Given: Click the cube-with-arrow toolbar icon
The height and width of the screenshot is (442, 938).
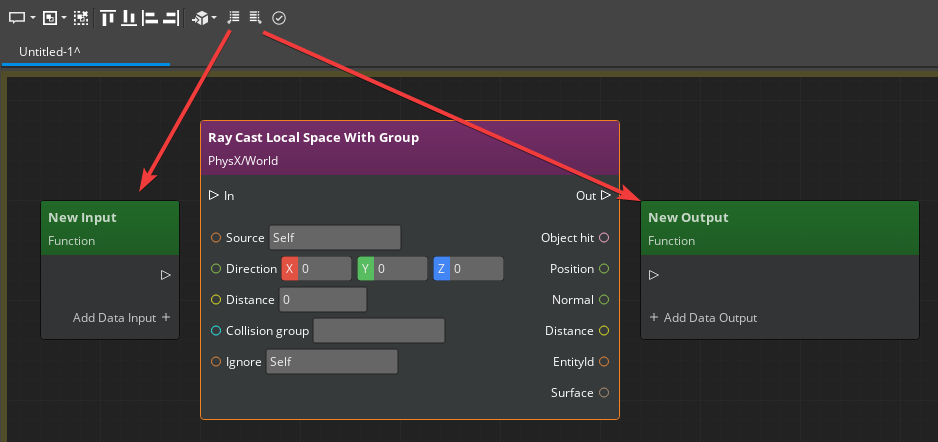Looking at the screenshot, I should tap(200, 18).
